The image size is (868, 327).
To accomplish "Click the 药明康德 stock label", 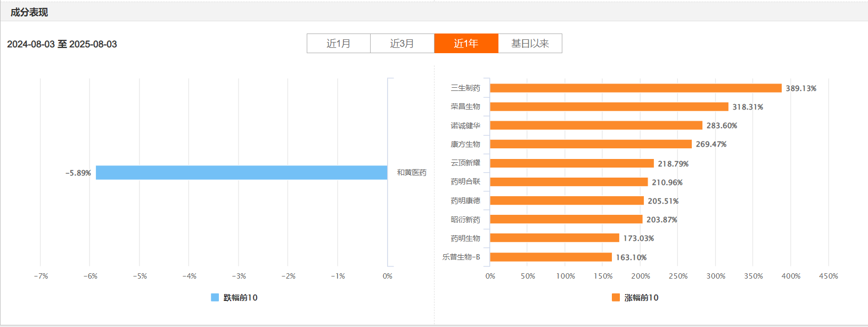I will 465,200.
